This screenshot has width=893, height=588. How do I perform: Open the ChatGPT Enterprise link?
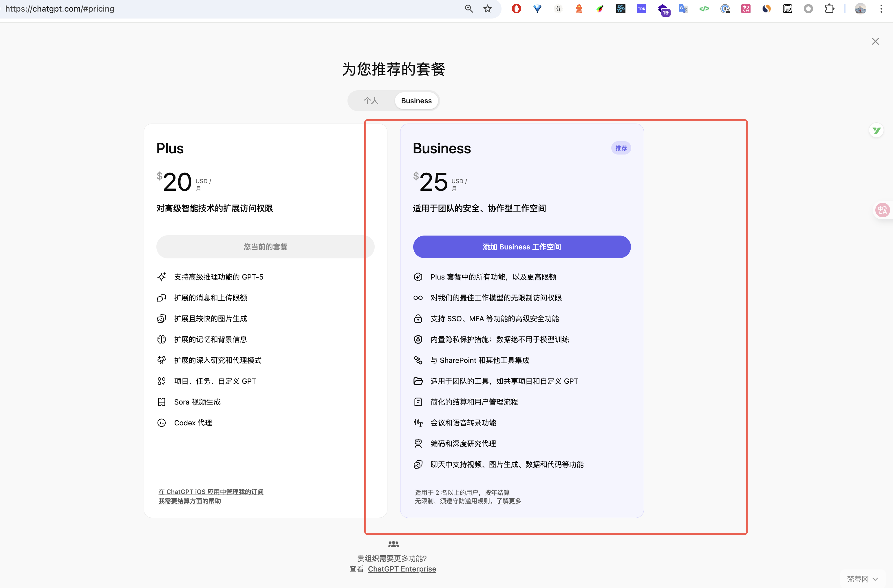[x=402, y=569]
